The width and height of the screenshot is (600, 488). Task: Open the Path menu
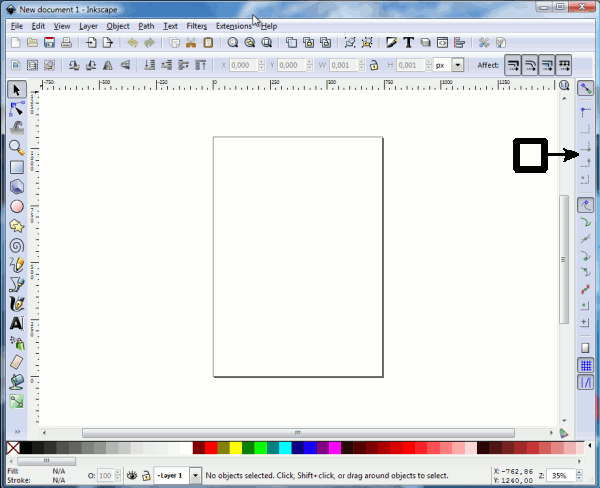coord(147,25)
